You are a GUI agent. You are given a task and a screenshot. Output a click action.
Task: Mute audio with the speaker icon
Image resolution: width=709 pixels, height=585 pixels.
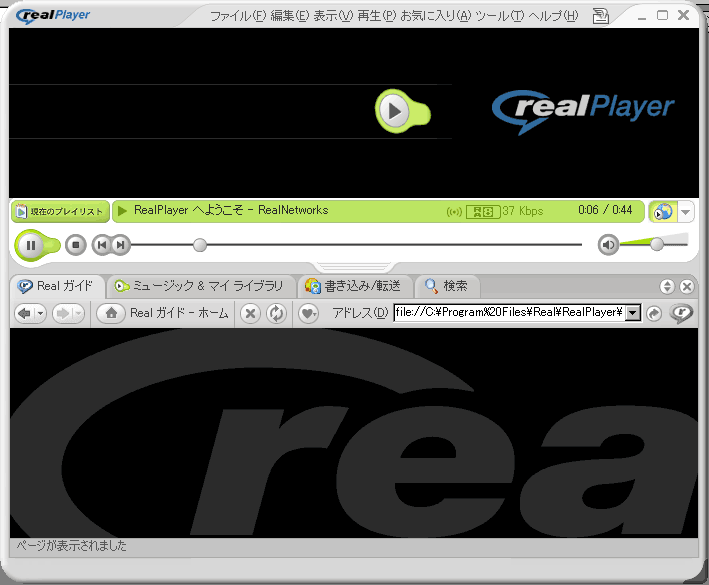click(x=608, y=245)
